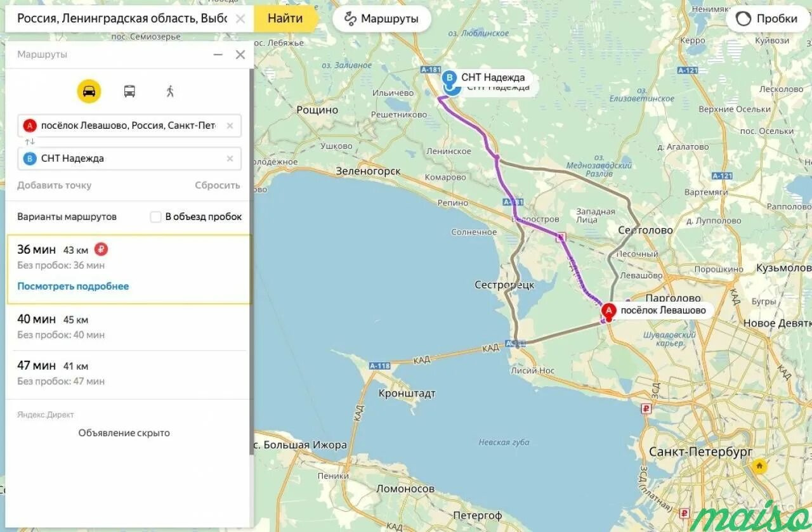Click yellow home marker in Санкт-Петербург
Viewport: 812px width, 532px height.
click(x=759, y=467)
